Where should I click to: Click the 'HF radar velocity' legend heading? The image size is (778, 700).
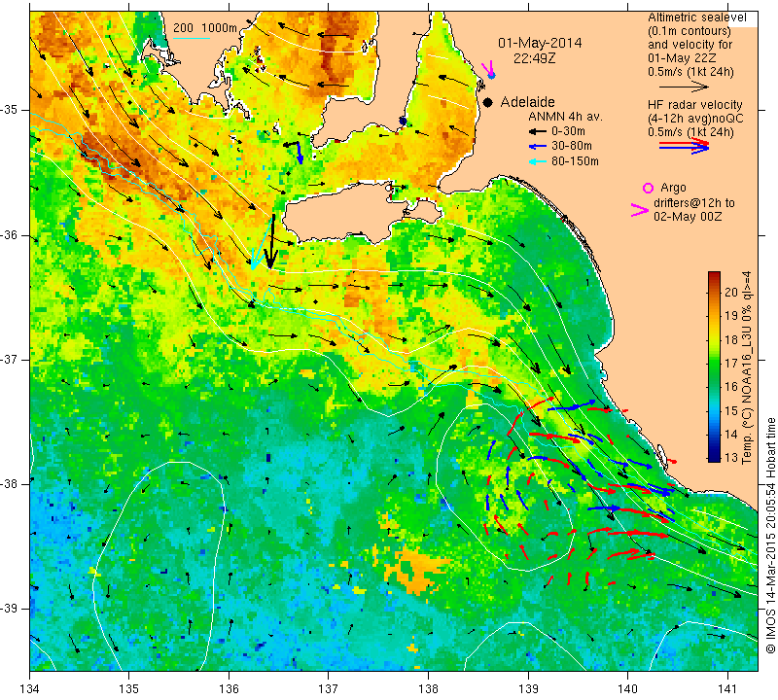695,105
